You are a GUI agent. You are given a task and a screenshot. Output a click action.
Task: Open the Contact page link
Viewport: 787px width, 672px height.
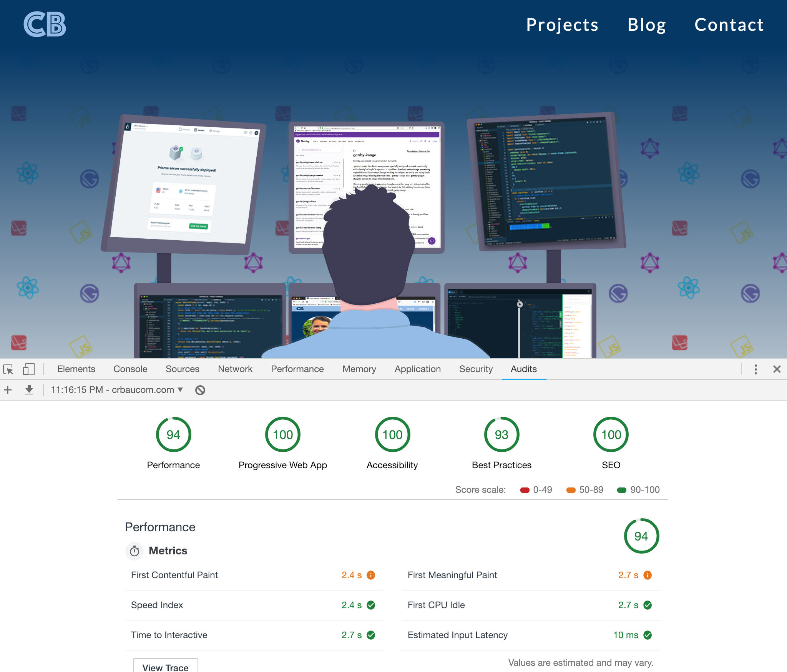click(x=729, y=25)
